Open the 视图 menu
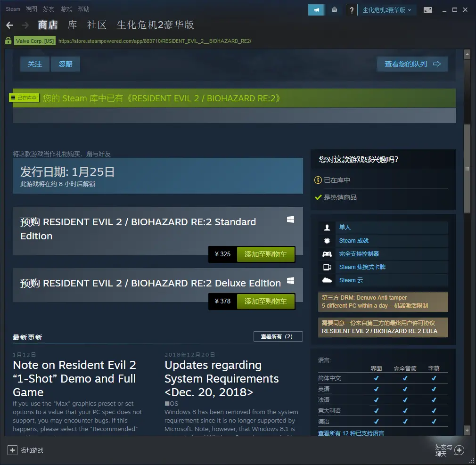This screenshot has width=476, height=465. tap(31, 9)
